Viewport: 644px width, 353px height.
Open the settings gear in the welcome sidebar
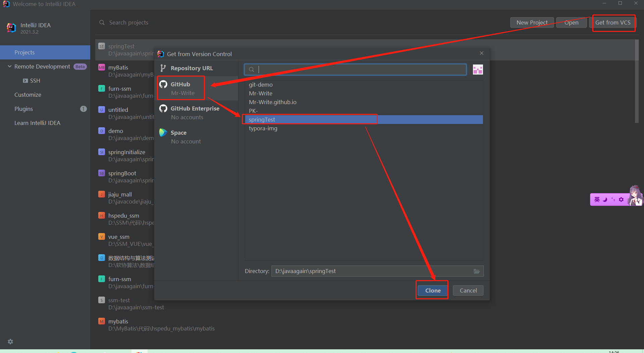tap(10, 342)
